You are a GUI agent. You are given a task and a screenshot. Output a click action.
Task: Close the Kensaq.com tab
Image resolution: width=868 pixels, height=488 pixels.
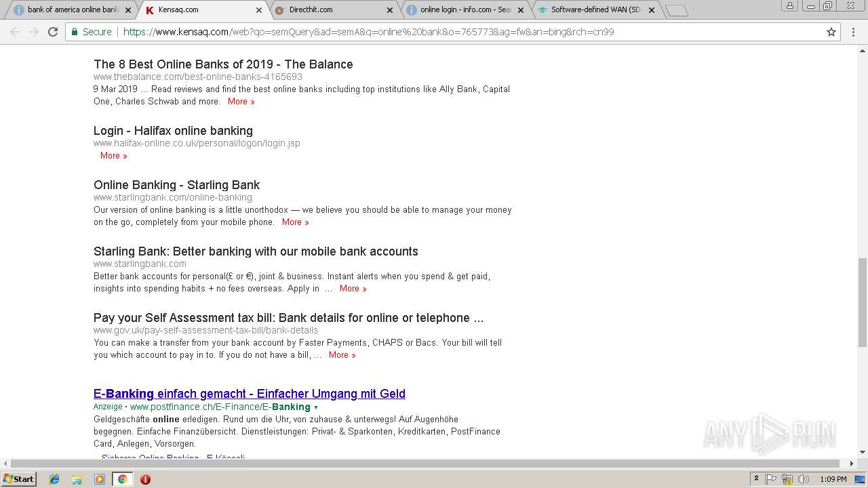point(258,10)
